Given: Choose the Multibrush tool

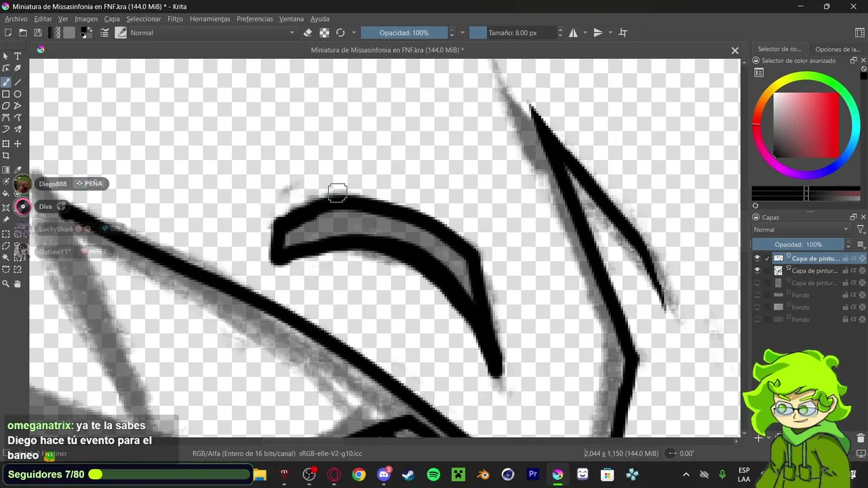Looking at the screenshot, I should pos(18,129).
